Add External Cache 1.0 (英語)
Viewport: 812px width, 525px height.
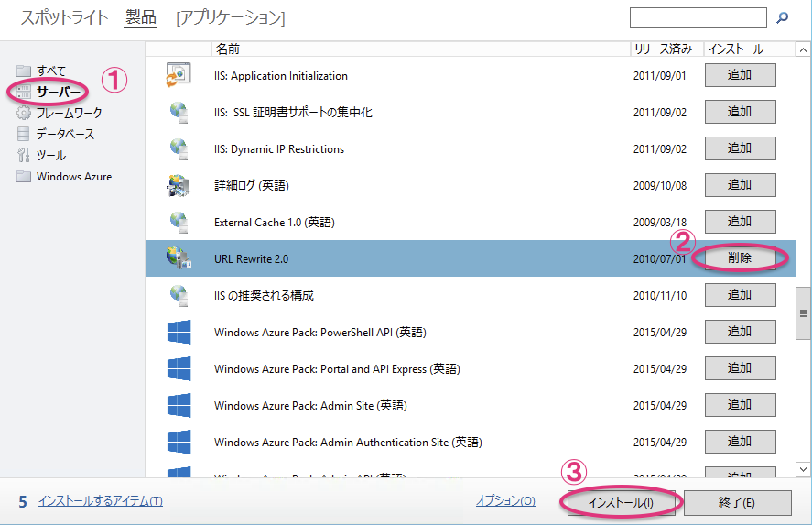pyautogui.click(x=740, y=222)
